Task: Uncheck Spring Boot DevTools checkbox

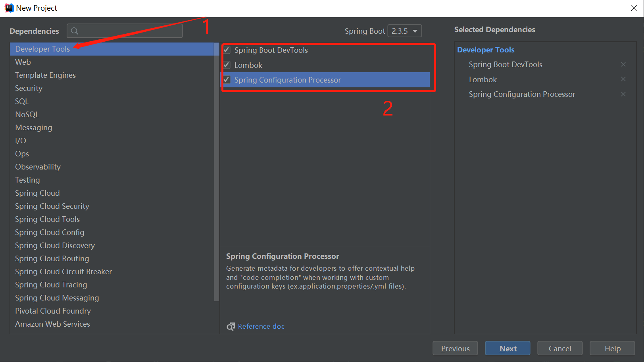Action: [x=227, y=50]
